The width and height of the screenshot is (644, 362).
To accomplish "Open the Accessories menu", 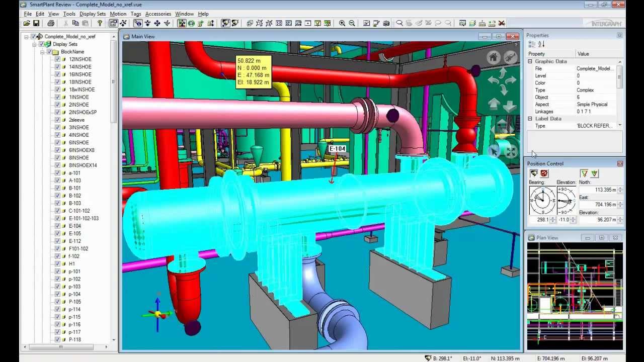I will tap(157, 14).
